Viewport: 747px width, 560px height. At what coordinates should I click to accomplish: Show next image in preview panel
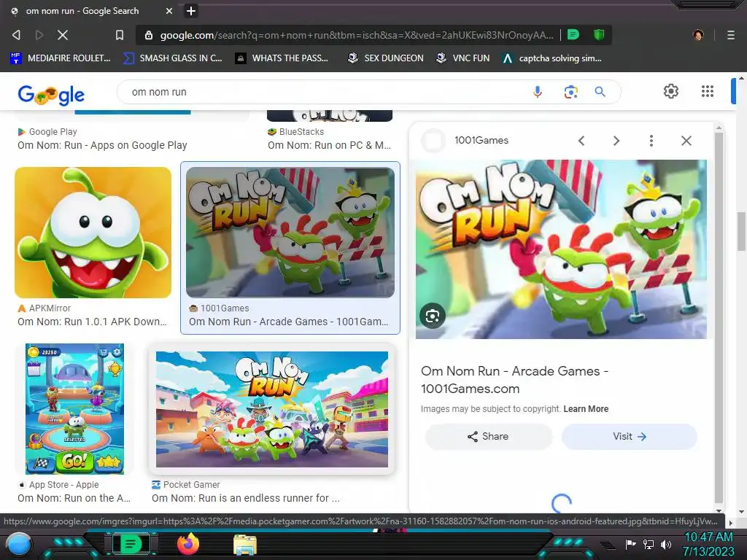pyautogui.click(x=616, y=141)
